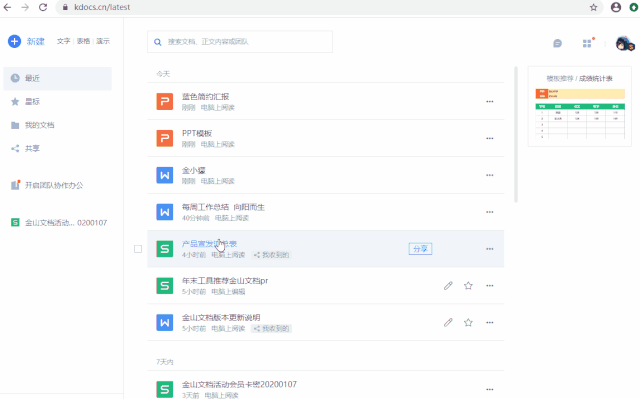Click the blue plus New document icon

coord(14,41)
